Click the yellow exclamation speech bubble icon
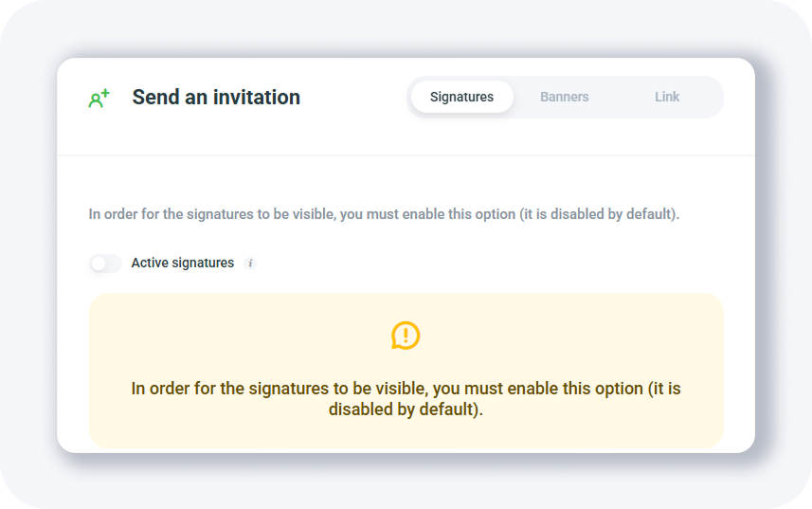The width and height of the screenshot is (812, 509). click(406, 336)
